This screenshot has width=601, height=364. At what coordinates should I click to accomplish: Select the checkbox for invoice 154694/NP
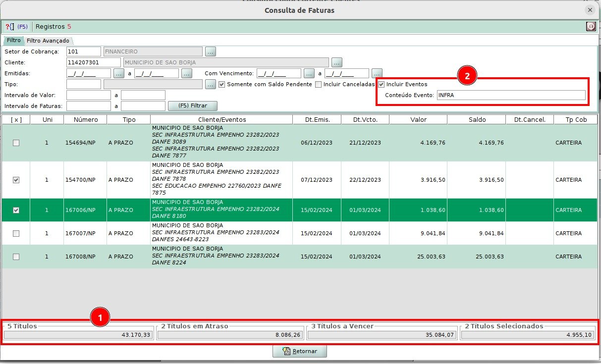[16, 143]
